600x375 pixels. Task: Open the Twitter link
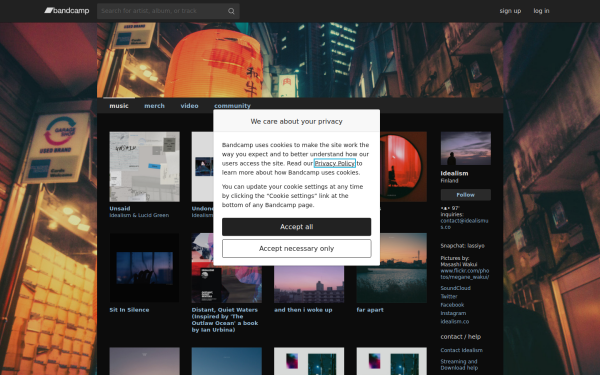tap(449, 297)
